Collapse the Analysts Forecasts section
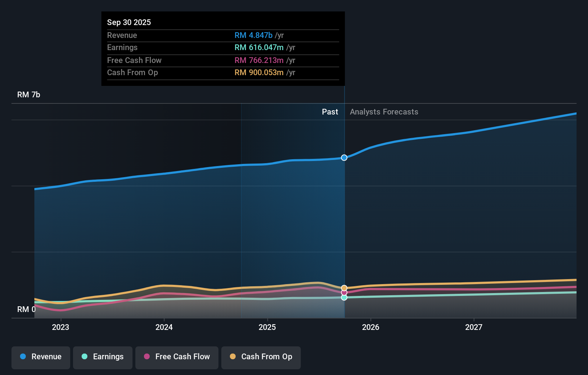This screenshot has height=375, width=588. click(x=384, y=112)
